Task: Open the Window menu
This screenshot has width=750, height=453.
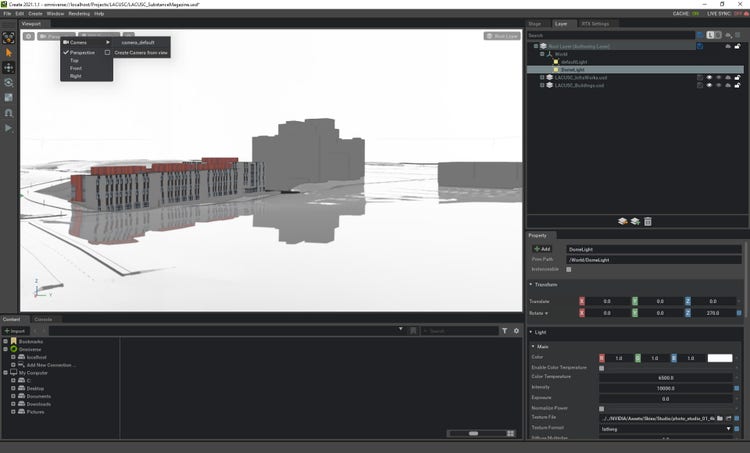Action: click(55, 13)
